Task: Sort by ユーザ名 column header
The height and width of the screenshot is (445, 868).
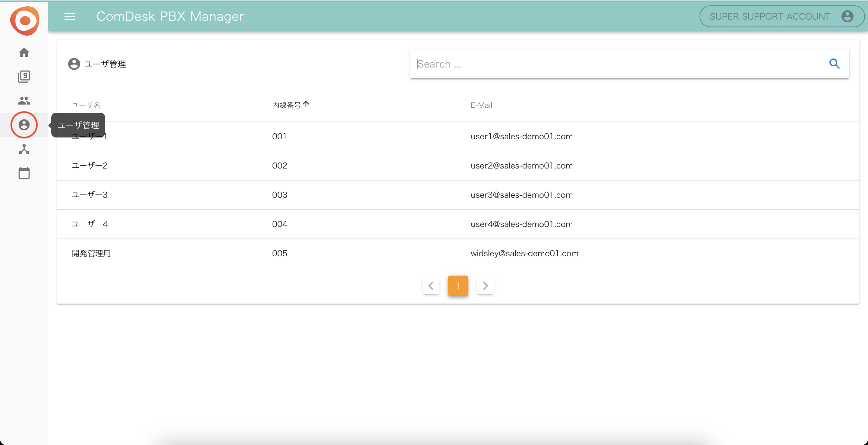Action: 86,105
